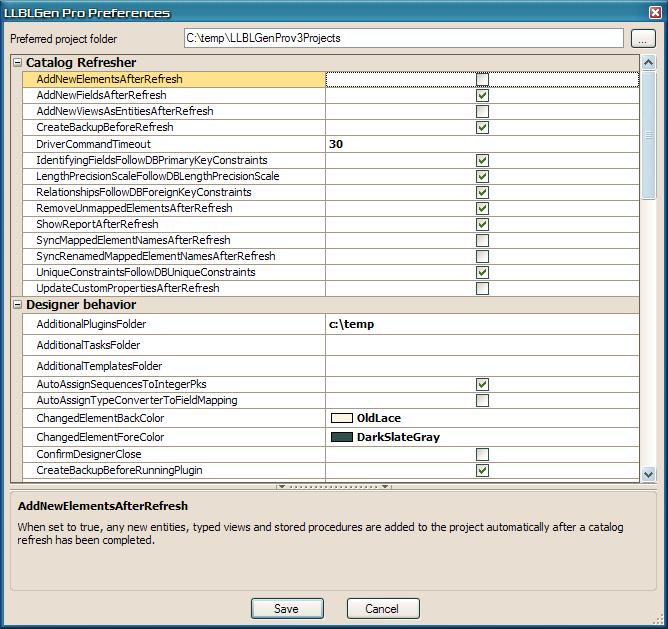The height and width of the screenshot is (629, 668).
Task: Enable UpdateCustomPropertiesAfterRefresh checkbox
Action: [x=482, y=289]
